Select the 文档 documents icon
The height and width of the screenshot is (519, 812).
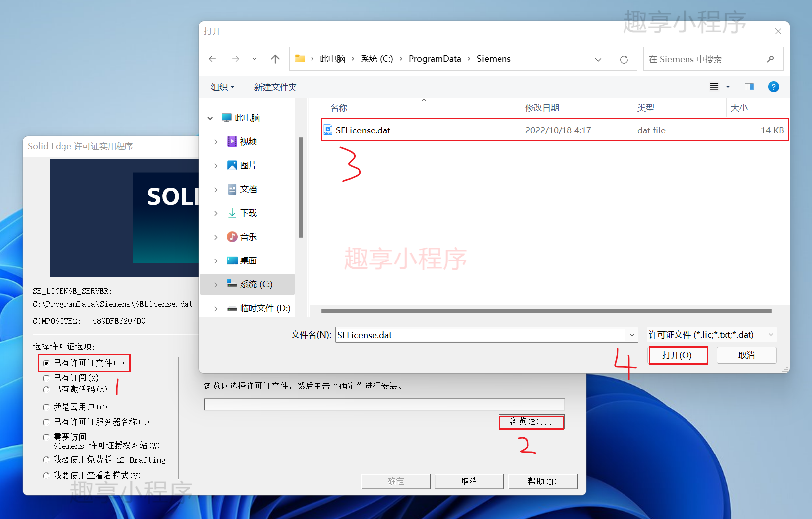(232, 189)
